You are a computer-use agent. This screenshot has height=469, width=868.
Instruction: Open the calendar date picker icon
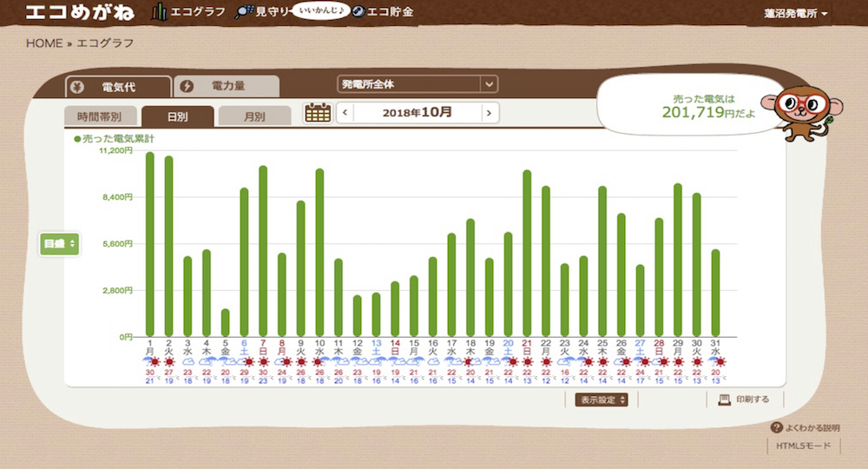click(318, 112)
